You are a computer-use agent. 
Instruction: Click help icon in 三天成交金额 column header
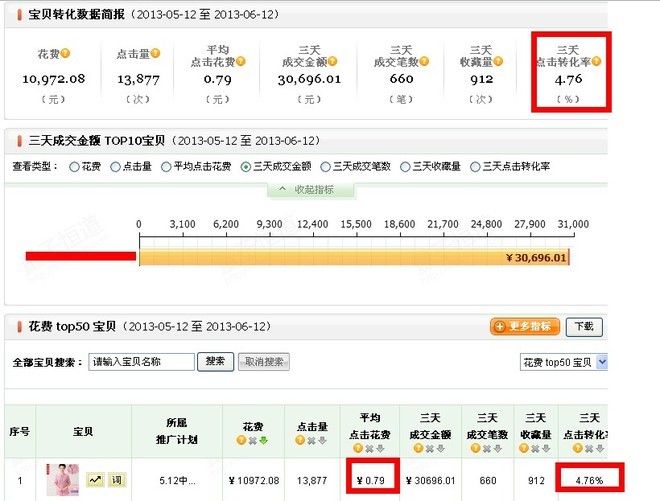pos(418,448)
